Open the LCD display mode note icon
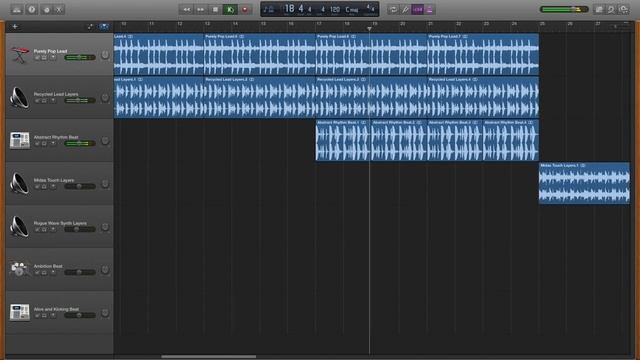Image resolution: width=640 pixels, height=360 pixels. (269, 9)
